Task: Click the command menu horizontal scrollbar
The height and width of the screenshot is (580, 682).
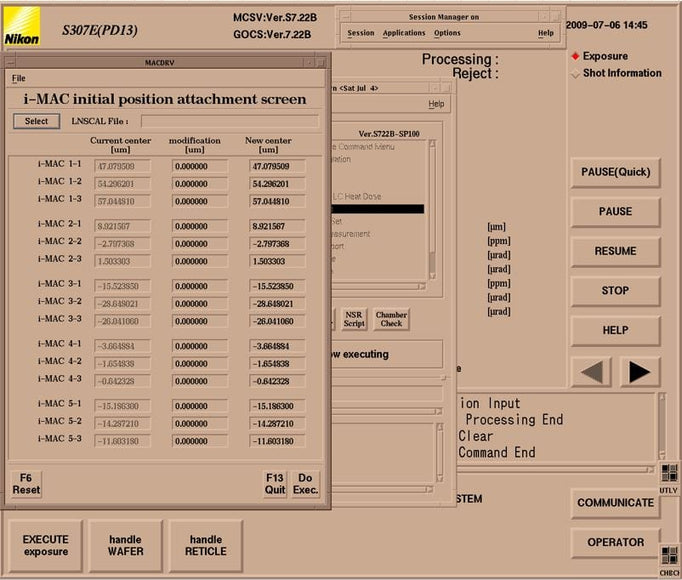Action: tap(378, 286)
